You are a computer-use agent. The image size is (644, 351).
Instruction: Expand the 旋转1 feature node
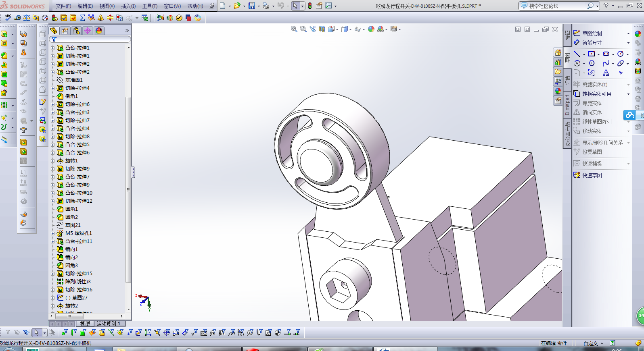52,161
